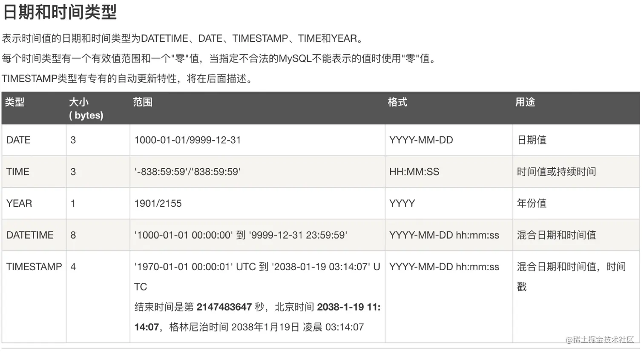Click the 1000-01-01/9999-12-31 range cell
644x354 pixels.
[187, 140]
